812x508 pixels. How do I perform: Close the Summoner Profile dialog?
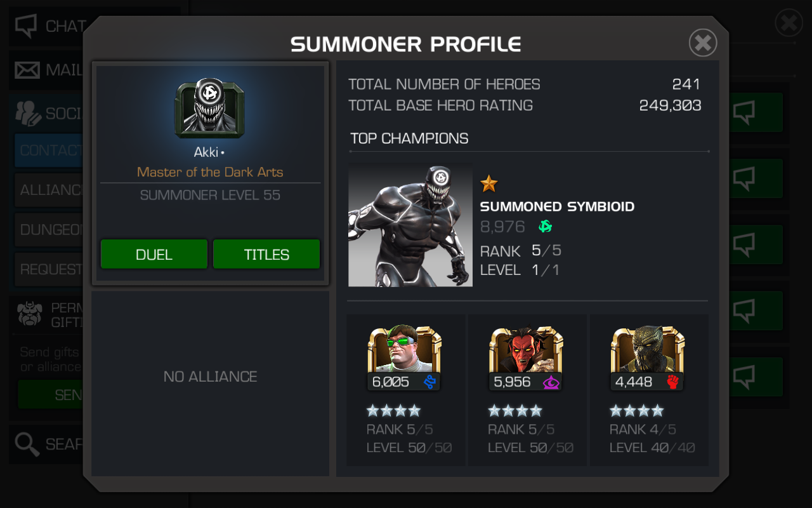(703, 43)
